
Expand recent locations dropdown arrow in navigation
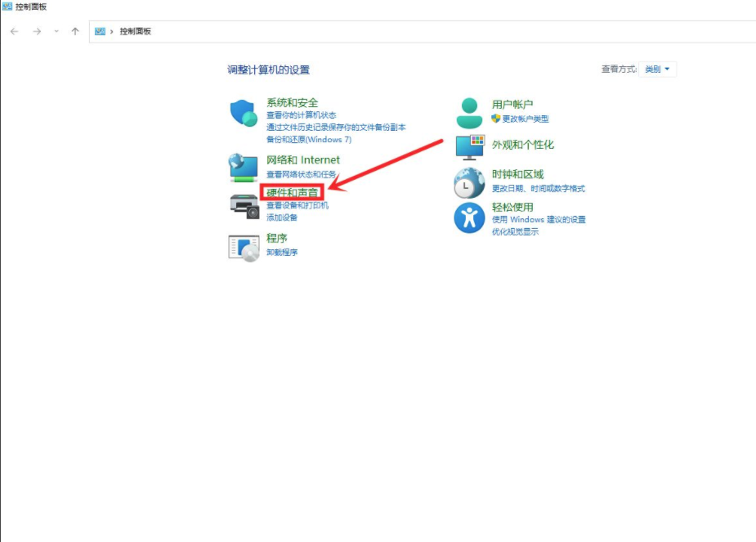[56, 31]
